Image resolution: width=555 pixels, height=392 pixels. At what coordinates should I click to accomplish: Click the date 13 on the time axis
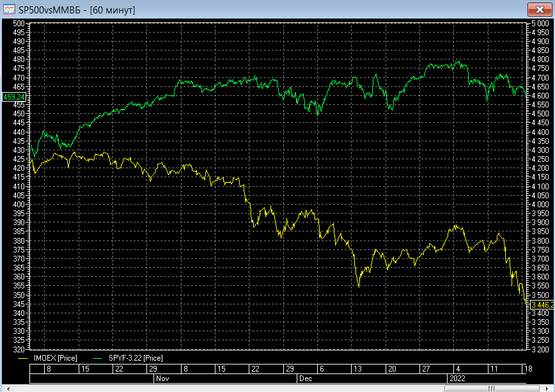[357, 368]
